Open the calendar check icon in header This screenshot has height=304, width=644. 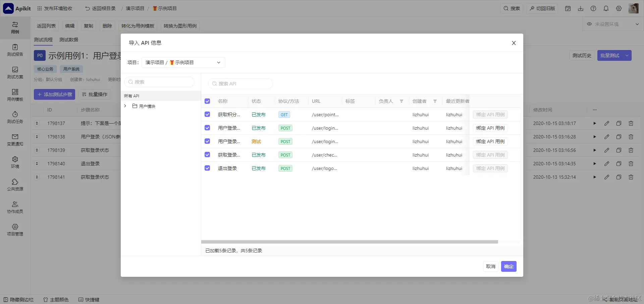(568, 8)
